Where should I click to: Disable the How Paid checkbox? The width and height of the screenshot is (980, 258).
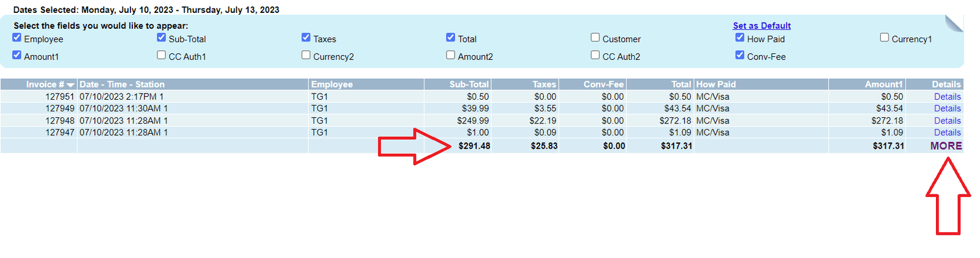coord(739,38)
